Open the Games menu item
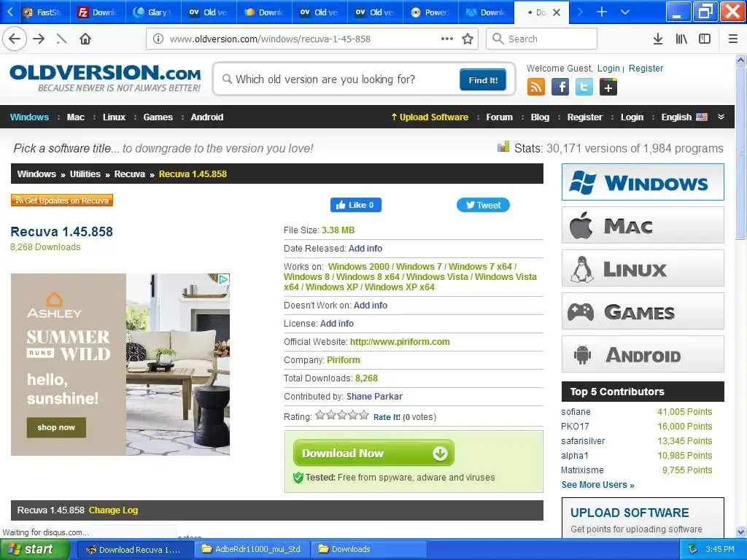The height and width of the screenshot is (560, 747). pos(158,117)
